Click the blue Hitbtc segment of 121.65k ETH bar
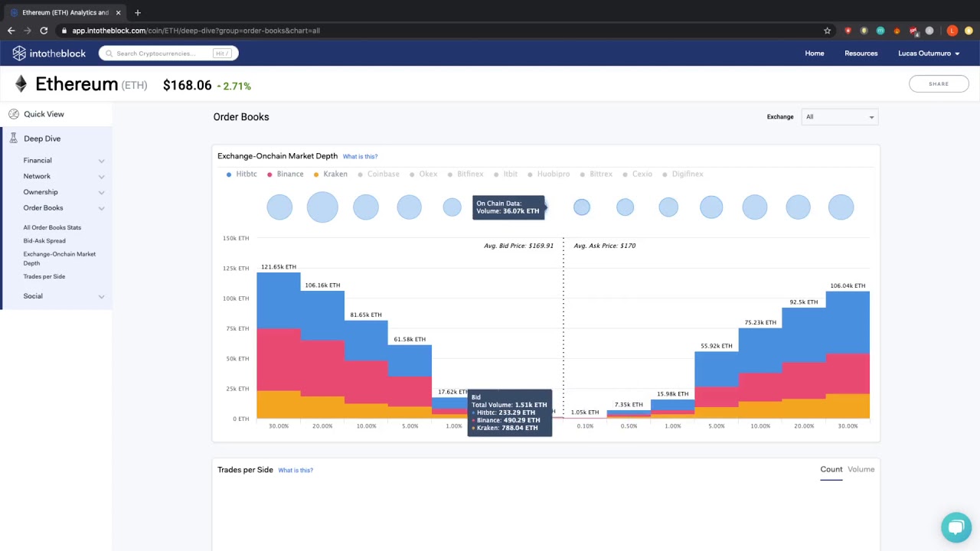This screenshot has width=980, height=551. click(279, 300)
